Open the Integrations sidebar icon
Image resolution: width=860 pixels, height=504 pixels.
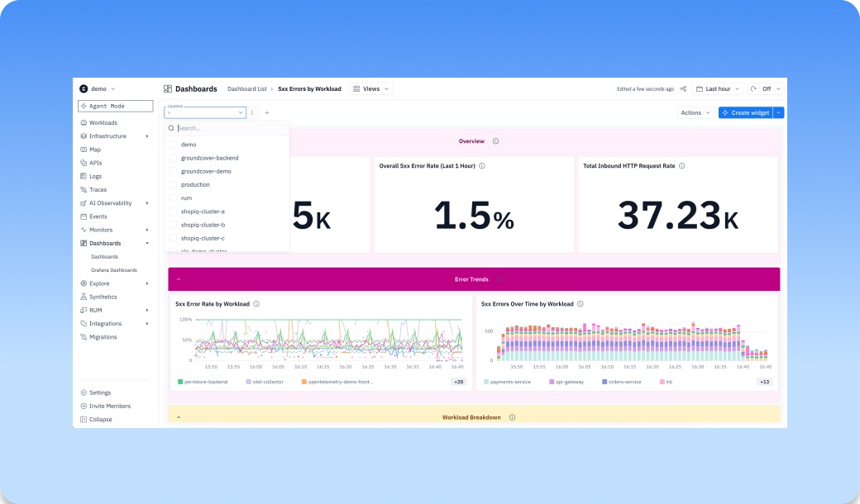coord(84,324)
